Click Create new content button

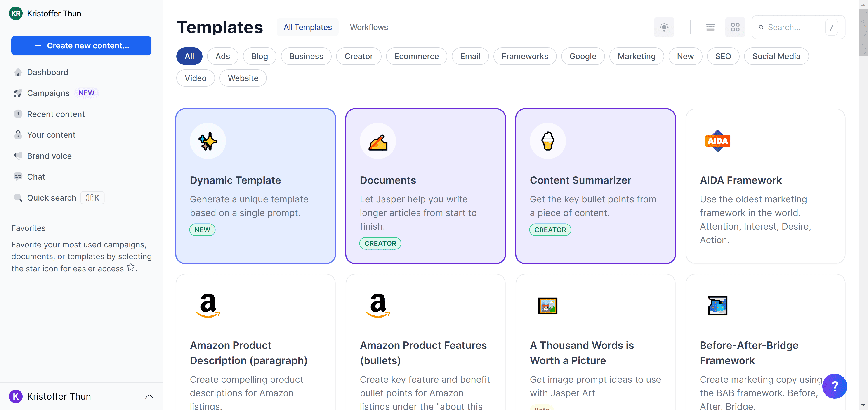[x=81, y=45]
